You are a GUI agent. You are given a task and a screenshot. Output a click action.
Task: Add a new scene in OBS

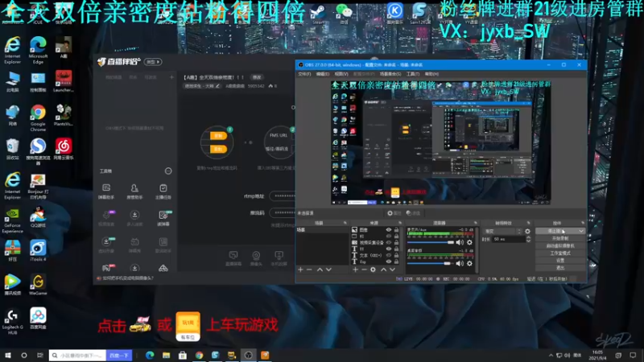[300, 269]
